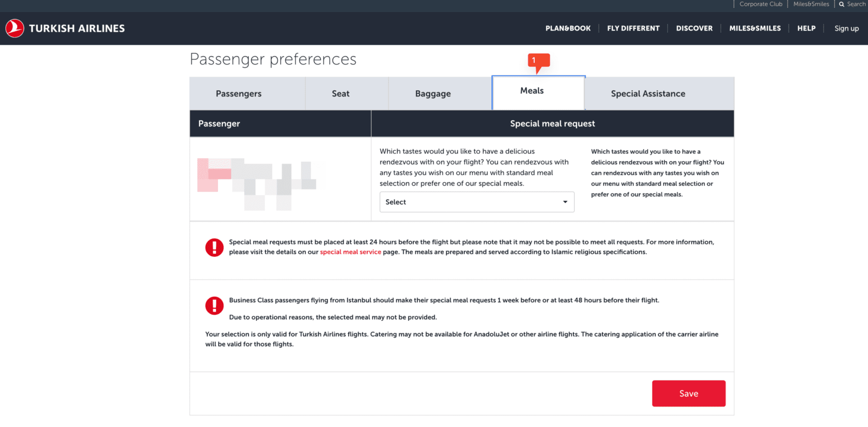The height and width of the screenshot is (427, 868).
Task: Click the Sign up link
Action: pyautogui.click(x=847, y=28)
